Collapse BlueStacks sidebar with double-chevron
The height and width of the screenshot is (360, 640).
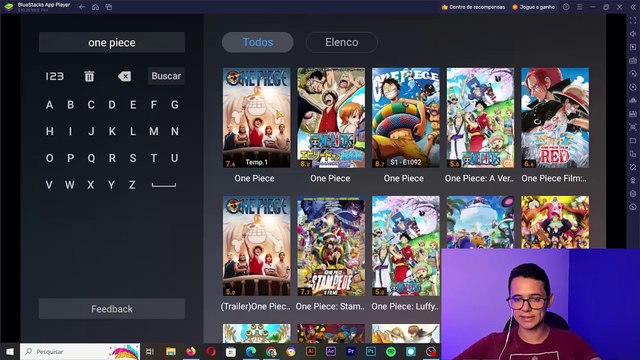tap(632, 7)
